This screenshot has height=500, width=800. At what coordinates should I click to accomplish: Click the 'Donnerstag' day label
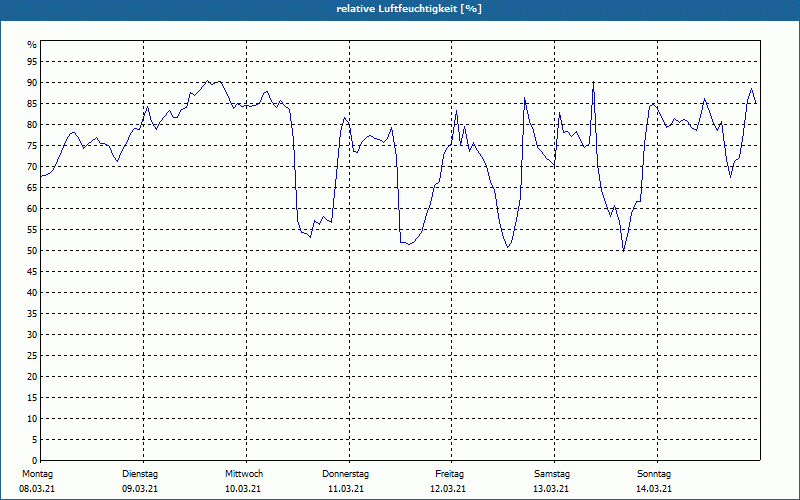pyautogui.click(x=345, y=474)
